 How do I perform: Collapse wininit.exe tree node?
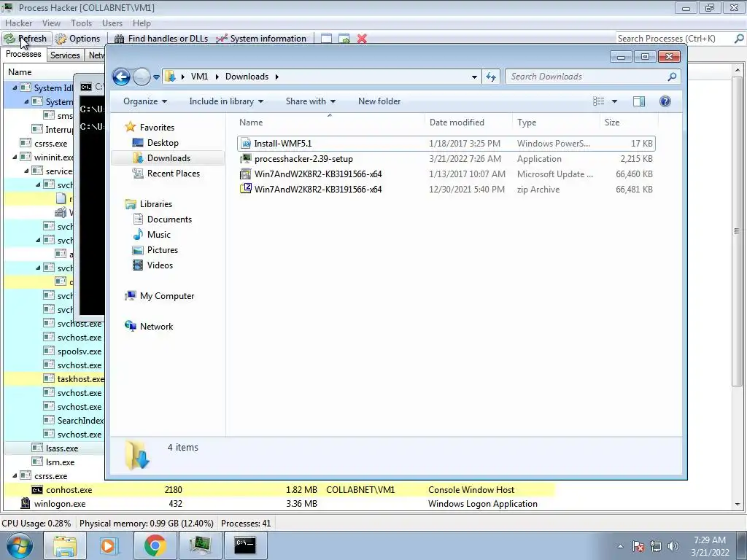(x=15, y=157)
